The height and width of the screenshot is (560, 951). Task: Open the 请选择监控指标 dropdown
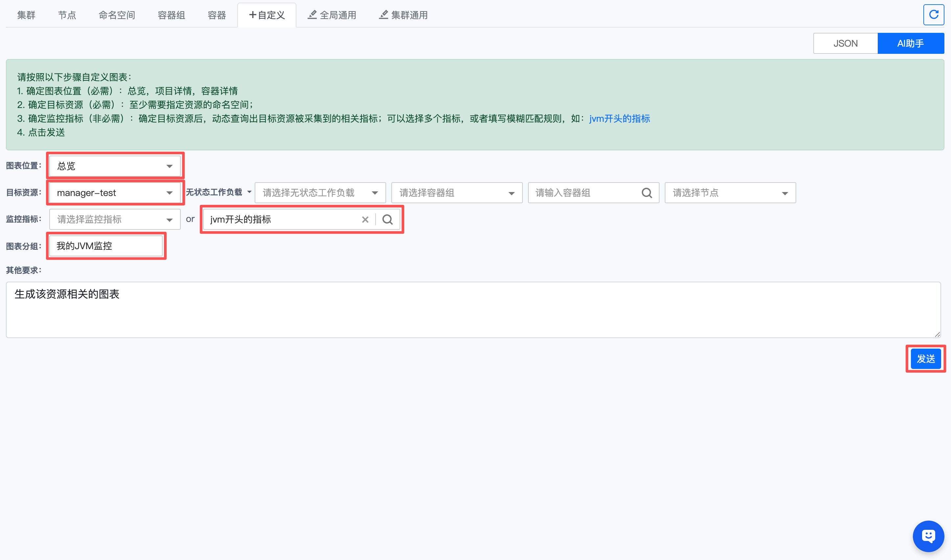115,220
